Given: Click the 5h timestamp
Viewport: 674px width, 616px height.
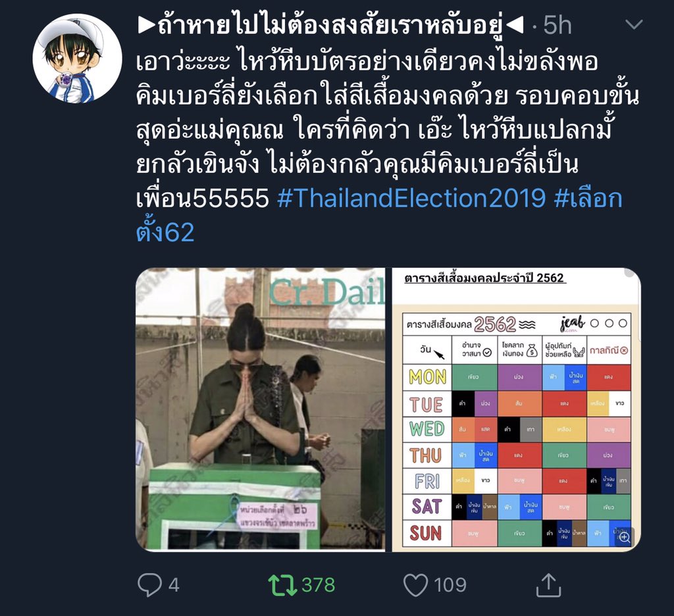Looking at the screenshot, I should point(557,25).
